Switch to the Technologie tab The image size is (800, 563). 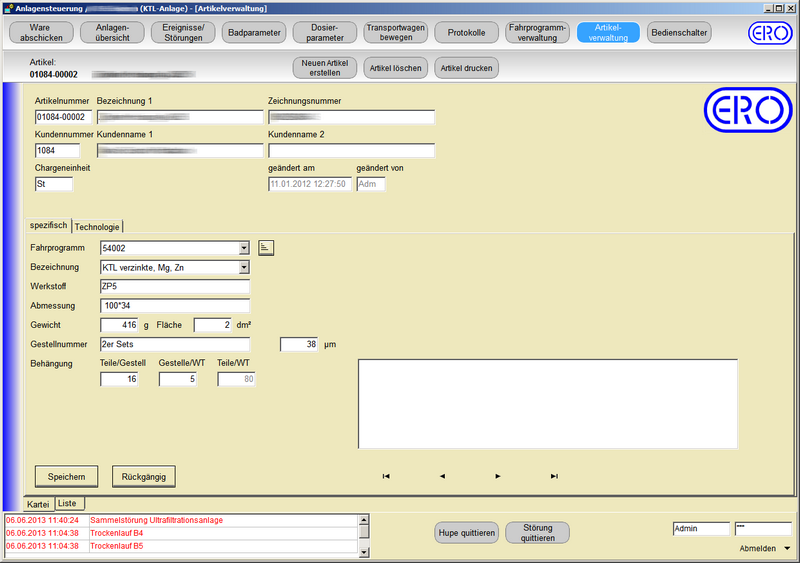tap(97, 227)
